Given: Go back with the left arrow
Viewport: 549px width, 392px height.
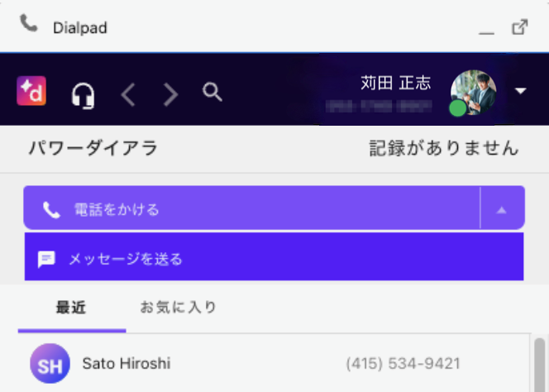Looking at the screenshot, I should 128,94.
